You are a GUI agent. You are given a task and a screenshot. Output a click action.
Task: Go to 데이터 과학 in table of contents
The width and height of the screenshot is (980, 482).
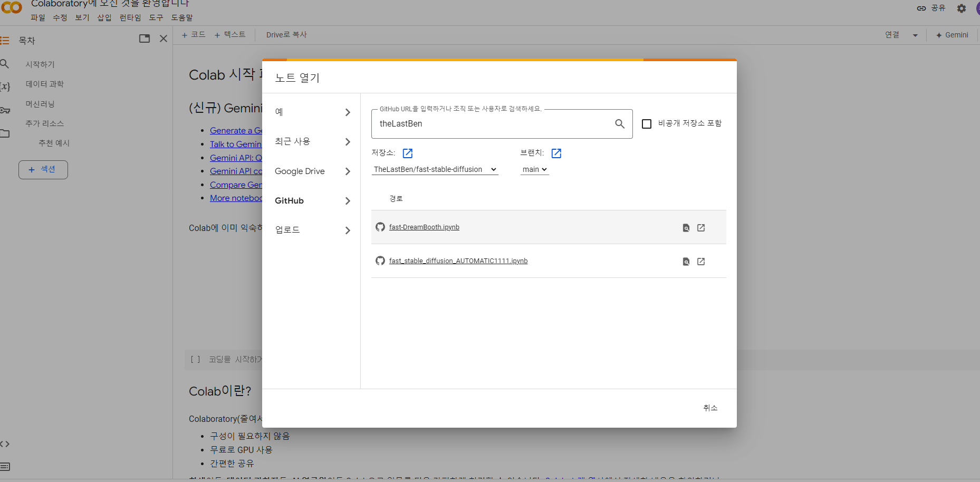click(45, 84)
